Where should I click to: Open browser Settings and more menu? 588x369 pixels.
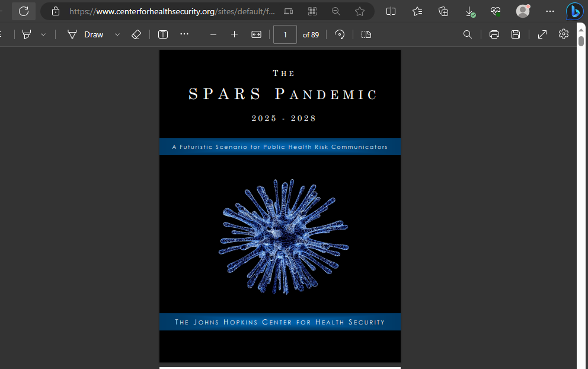549,11
